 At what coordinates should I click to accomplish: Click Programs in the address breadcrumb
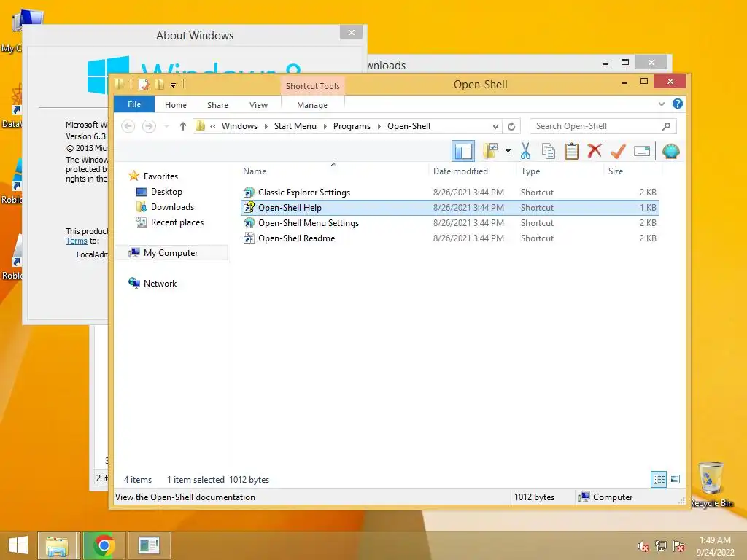(352, 126)
